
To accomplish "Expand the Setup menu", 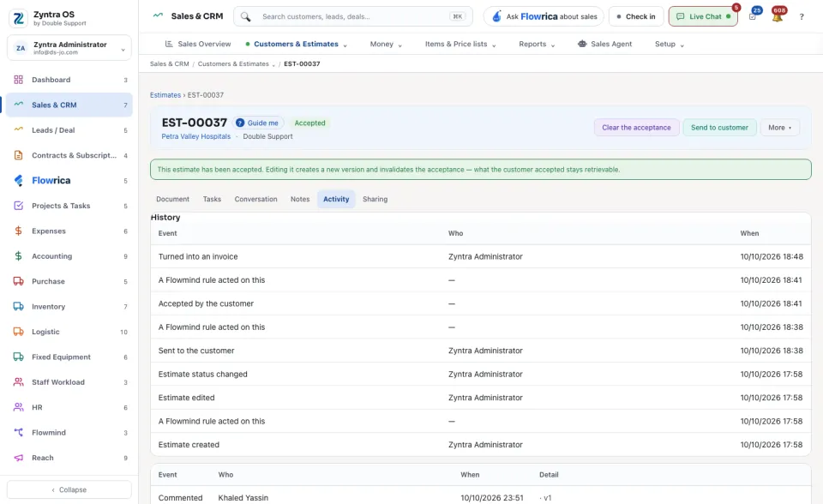I will 670,44.
